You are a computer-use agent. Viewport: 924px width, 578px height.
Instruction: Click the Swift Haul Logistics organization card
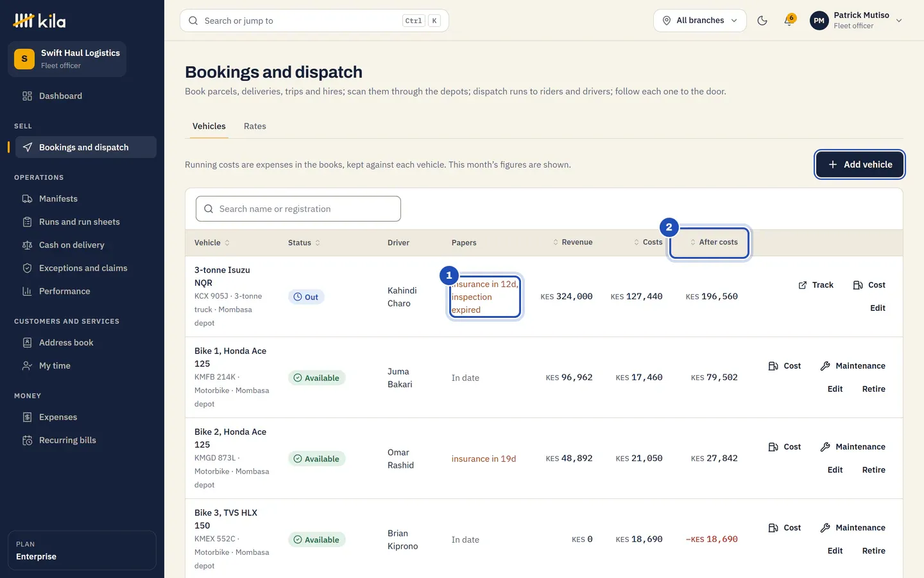tap(67, 59)
